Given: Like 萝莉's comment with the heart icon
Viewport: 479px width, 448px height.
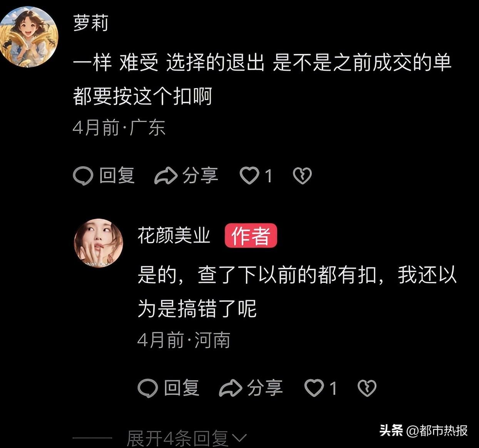Looking at the screenshot, I should coord(250,176).
